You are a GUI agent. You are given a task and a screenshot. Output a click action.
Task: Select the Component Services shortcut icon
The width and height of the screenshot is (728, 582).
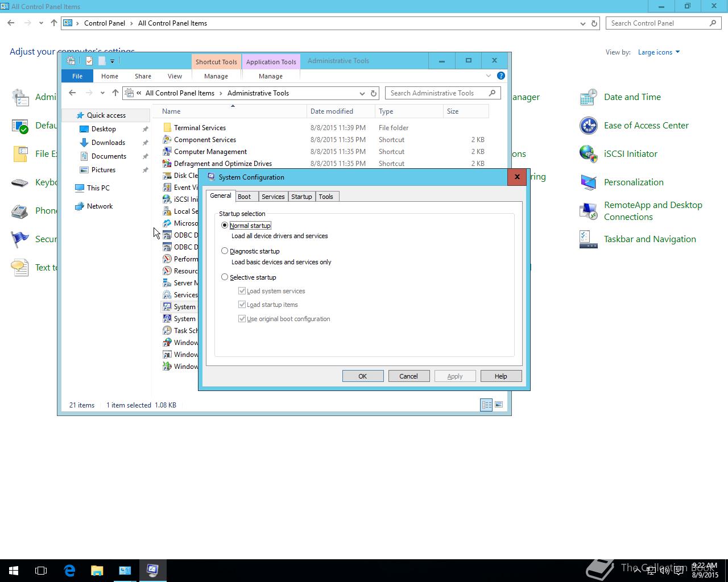tap(167, 140)
